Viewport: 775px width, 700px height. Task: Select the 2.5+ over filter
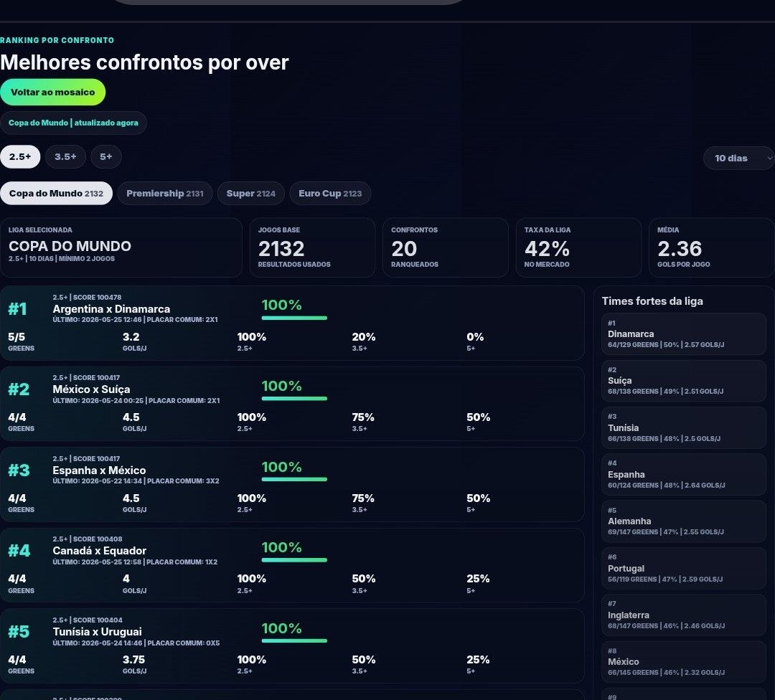click(20, 156)
